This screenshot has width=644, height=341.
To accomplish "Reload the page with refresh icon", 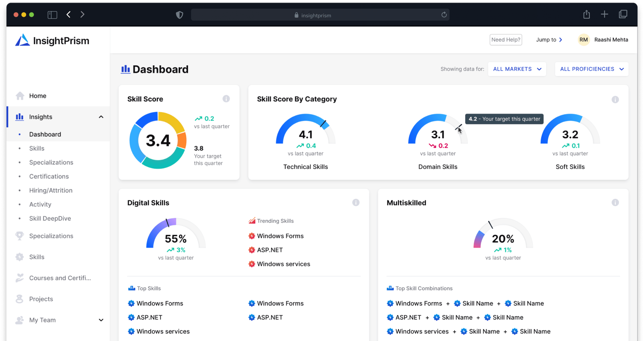I will 444,15.
